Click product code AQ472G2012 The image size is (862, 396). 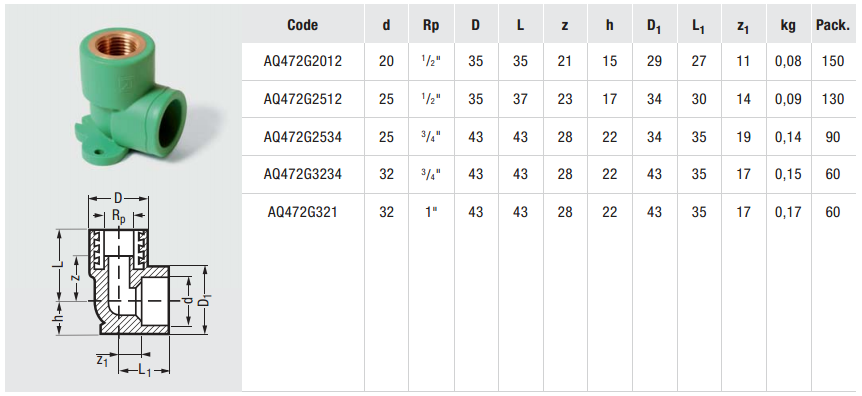[x=302, y=61]
